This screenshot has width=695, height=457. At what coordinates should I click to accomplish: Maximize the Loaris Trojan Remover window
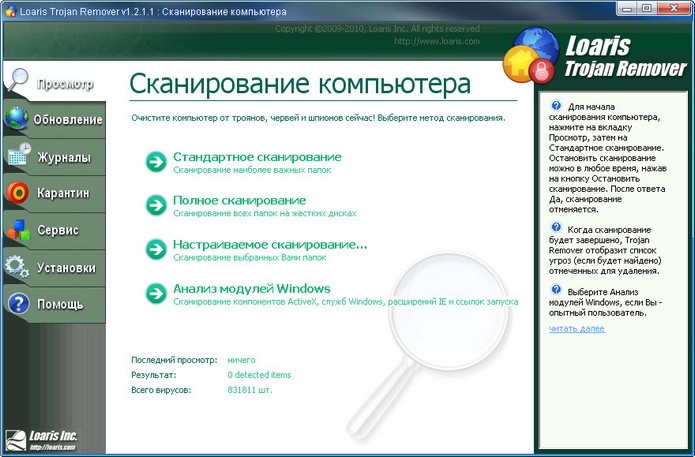pyautogui.click(x=647, y=8)
